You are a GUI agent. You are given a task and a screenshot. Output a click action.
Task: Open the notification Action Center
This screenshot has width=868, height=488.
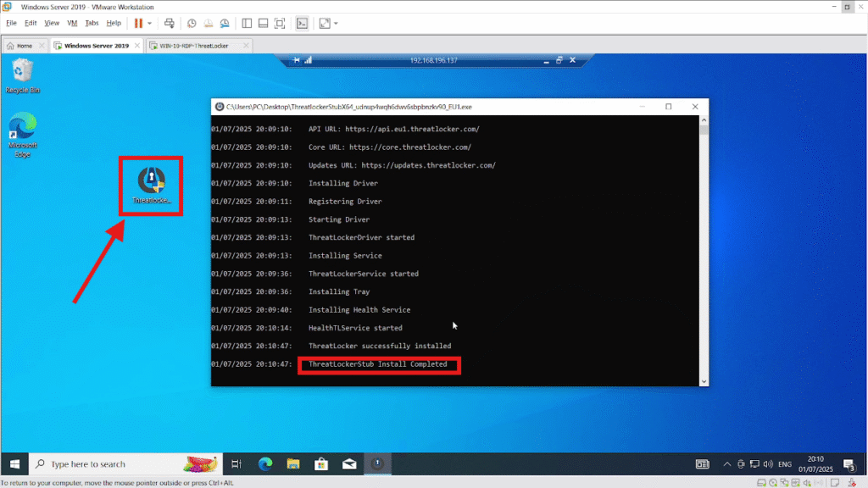coord(849,464)
